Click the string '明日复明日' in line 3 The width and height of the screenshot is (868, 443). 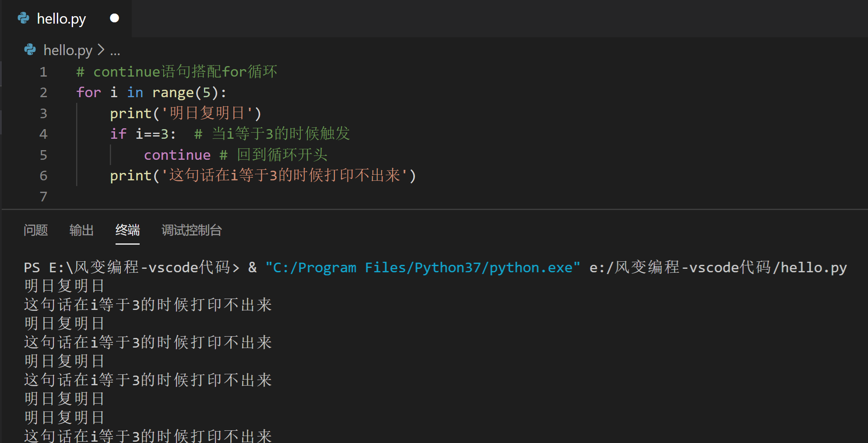click(x=207, y=113)
